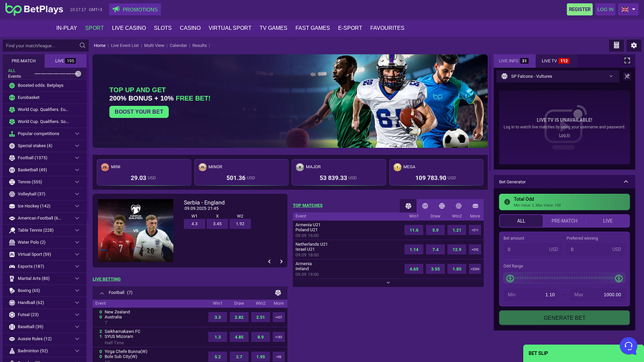Click the REGISTER button
644x362 pixels.
[580, 9]
